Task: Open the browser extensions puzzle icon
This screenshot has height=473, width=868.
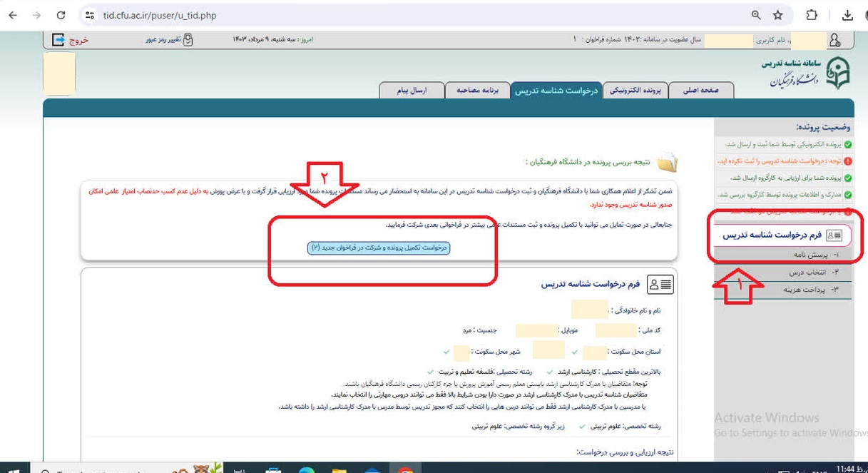Action: [x=812, y=15]
